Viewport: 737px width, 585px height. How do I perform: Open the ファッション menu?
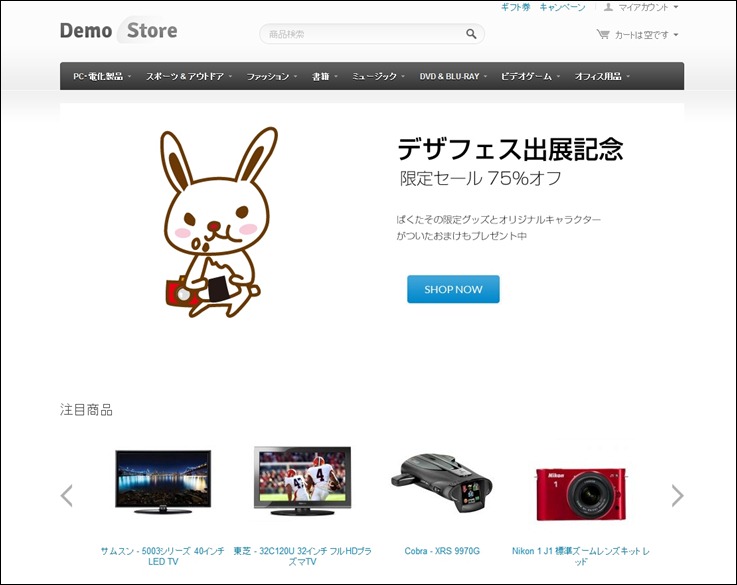pyautogui.click(x=272, y=76)
